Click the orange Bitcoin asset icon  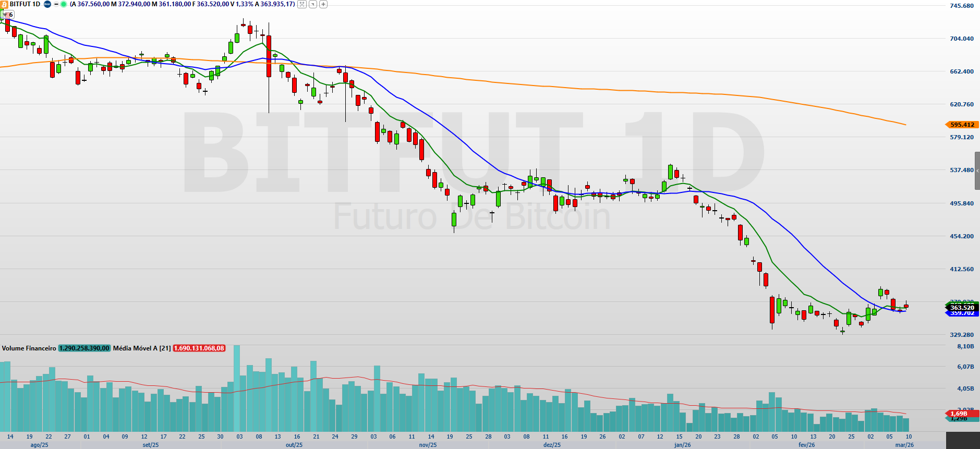pos(4,4)
